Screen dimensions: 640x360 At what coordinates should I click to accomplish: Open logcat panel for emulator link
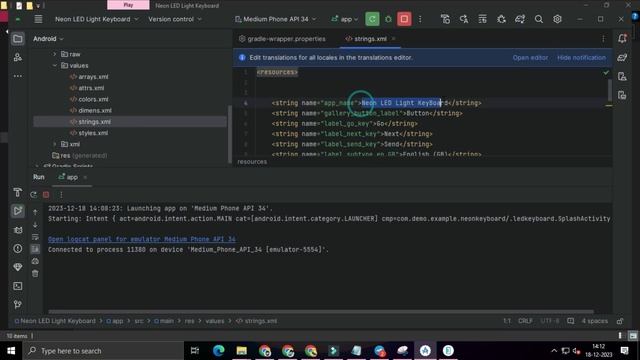click(142, 239)
